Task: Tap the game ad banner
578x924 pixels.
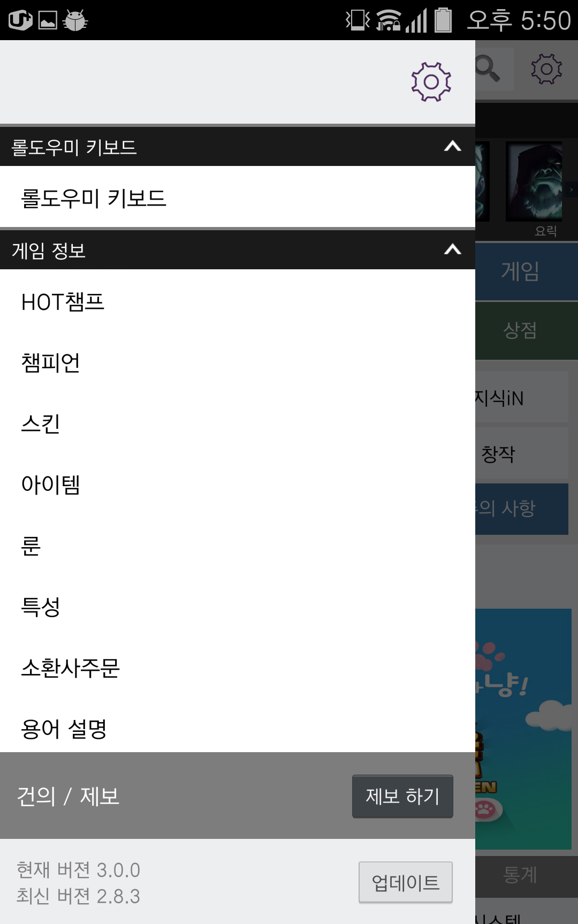Action: pos(523,729)
